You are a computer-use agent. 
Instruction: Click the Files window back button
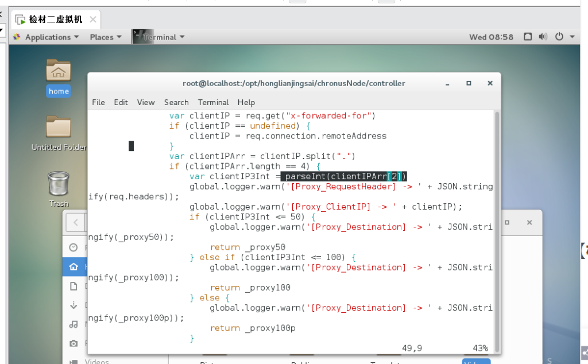[75, 222]
